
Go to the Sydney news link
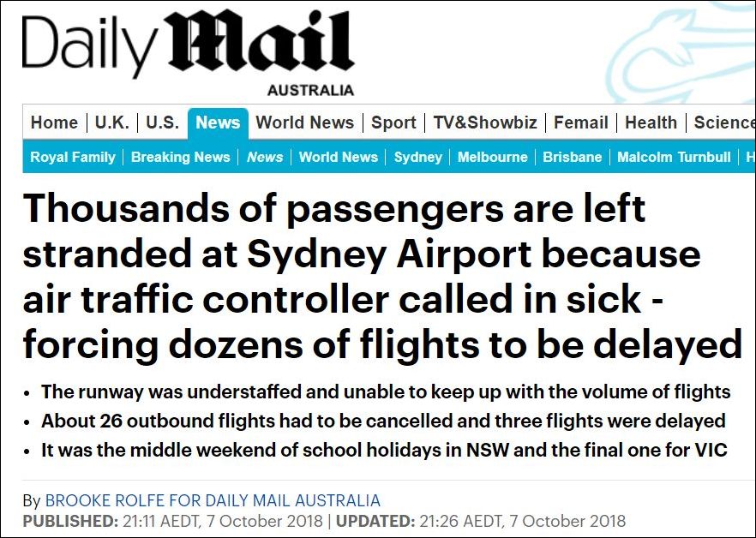pos(417,157)
